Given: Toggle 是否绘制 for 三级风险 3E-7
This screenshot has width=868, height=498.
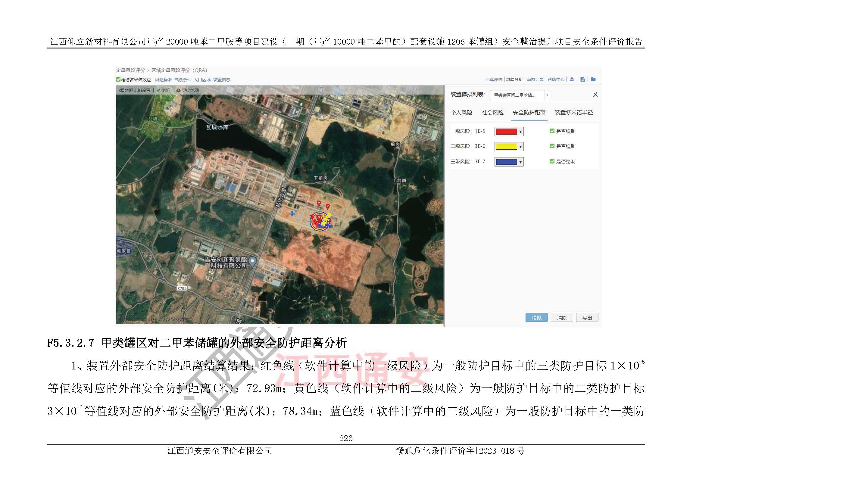Looking at the screenshot, I should pyautogui.click(x=552, y=161).
